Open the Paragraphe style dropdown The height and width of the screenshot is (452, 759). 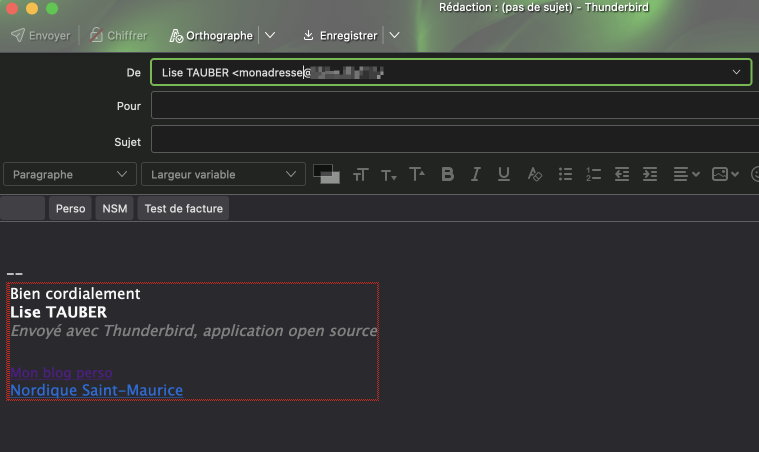pyautogui.click(x=69, y=174)
